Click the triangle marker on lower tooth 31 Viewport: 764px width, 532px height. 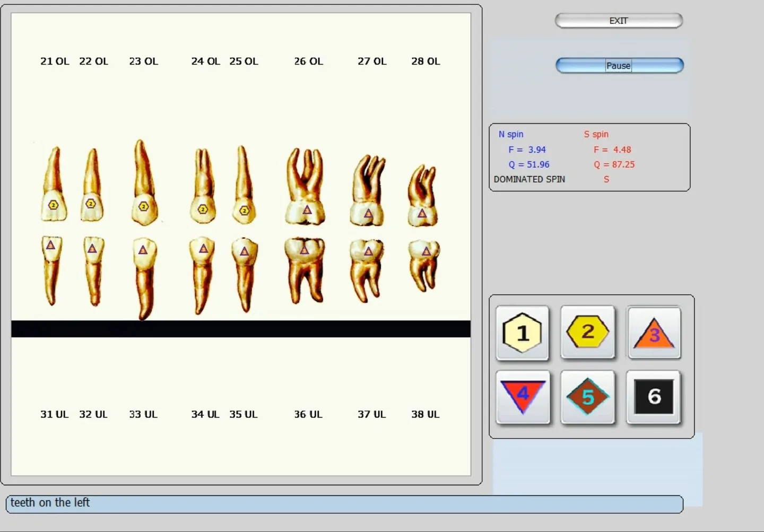coord(50,245)
